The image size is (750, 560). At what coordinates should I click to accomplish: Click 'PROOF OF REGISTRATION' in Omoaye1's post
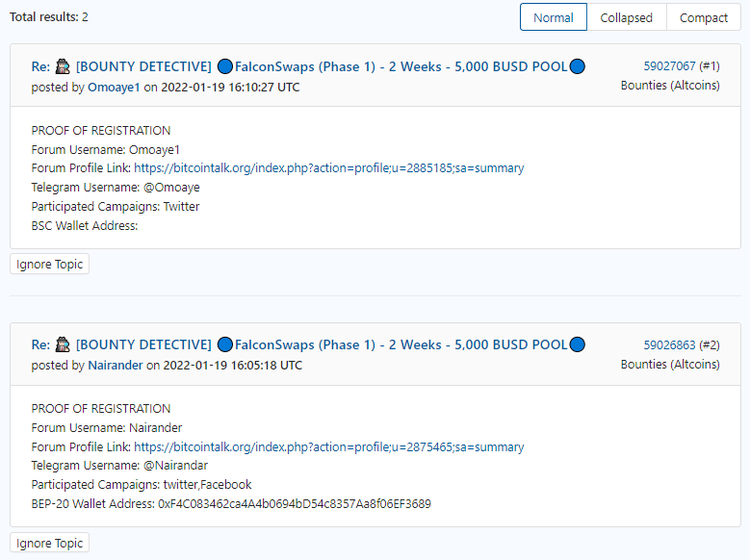tap(101, 131)
